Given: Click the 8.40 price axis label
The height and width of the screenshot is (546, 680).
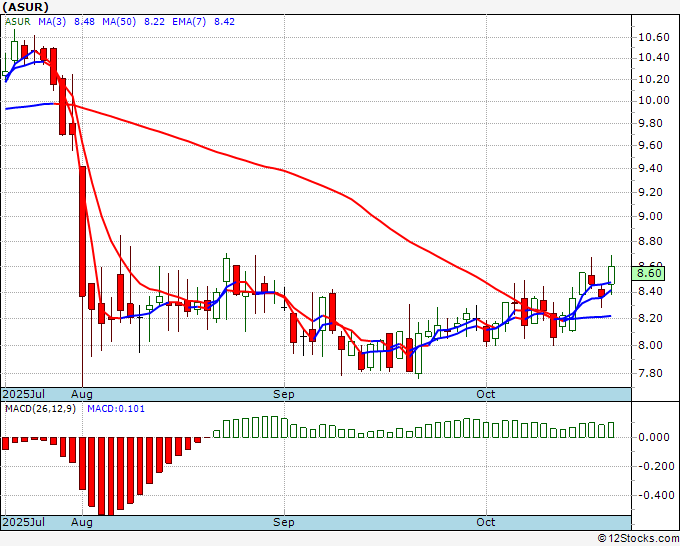Looking at the screenshot, I should tap(651, 291).
